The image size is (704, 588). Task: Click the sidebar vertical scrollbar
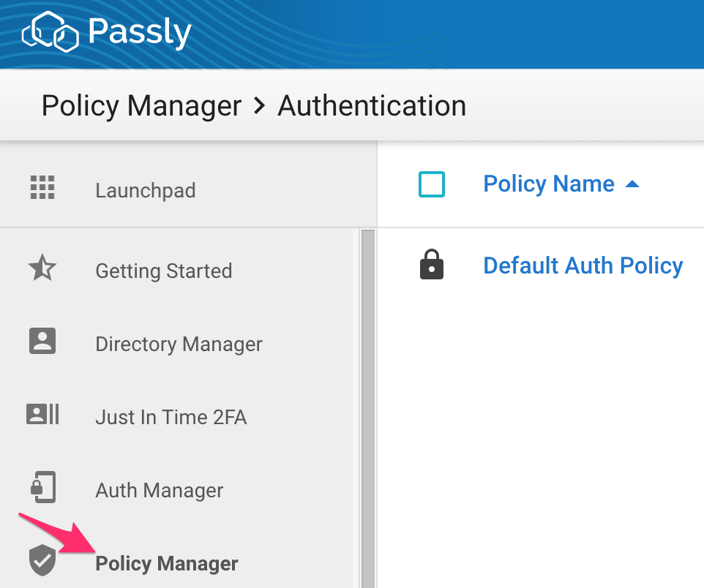[x=367, y=409]
